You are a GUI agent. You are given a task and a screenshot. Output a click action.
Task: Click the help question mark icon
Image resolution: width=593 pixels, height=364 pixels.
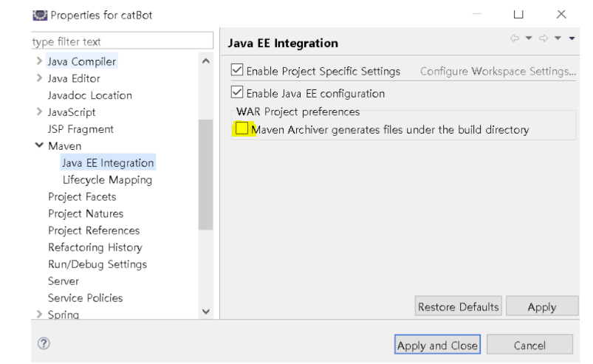click(x=44, y=345)
